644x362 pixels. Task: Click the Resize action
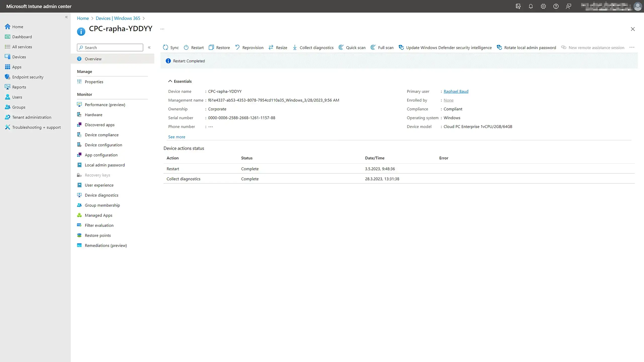pyautogui.click(x=278, y=48)
